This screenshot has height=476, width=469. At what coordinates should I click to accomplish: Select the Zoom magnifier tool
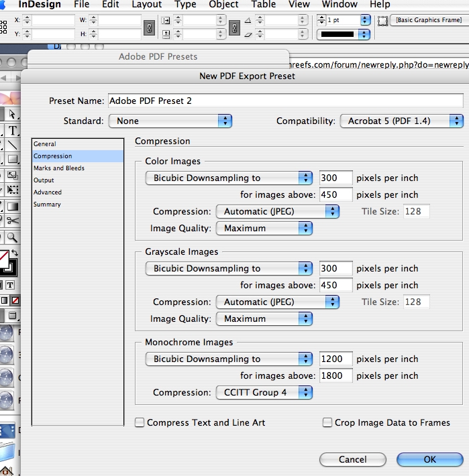[13, 237]
